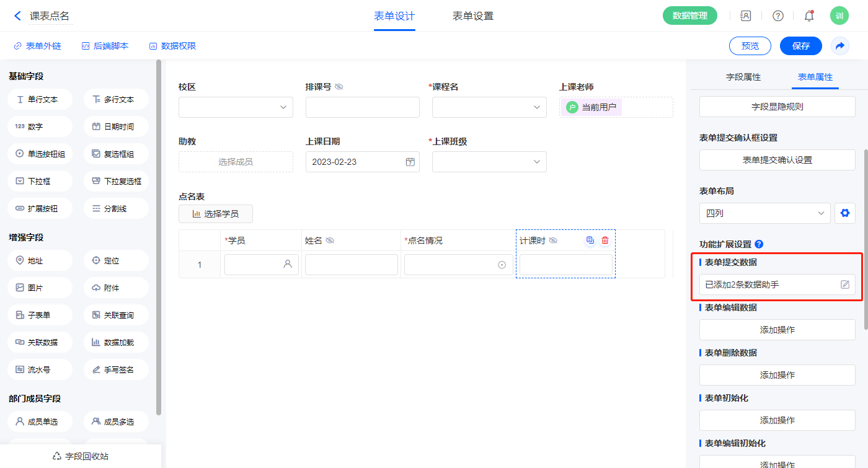Open the layout settings gear icon
The image size is (868, 468).
(x=844, y=213)
